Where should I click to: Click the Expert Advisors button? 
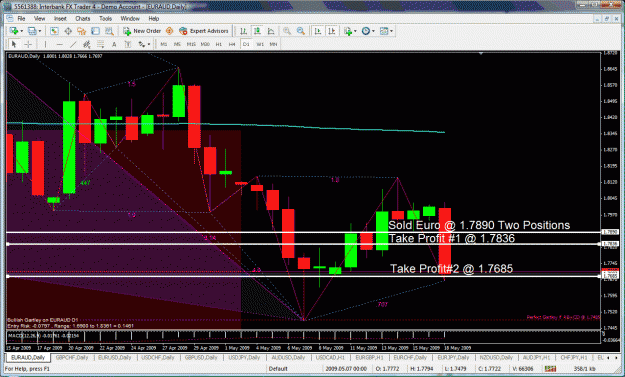pyautogui.click(x=204, y=31)
